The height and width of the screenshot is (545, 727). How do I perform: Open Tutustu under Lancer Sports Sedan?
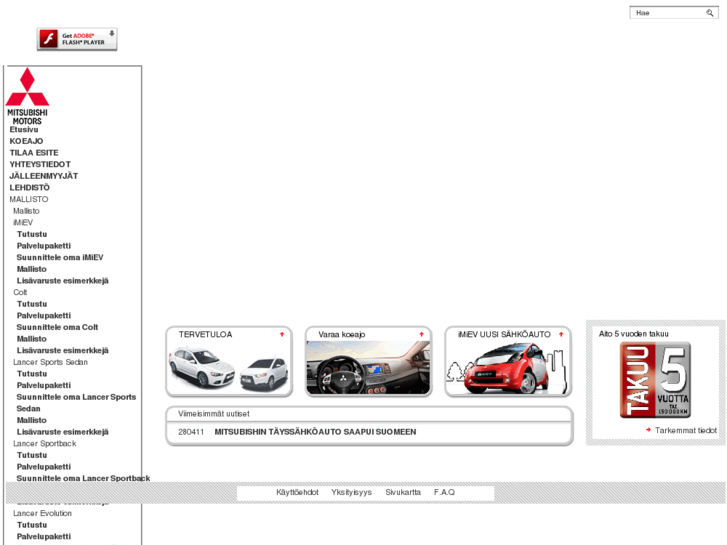point(32,373)
